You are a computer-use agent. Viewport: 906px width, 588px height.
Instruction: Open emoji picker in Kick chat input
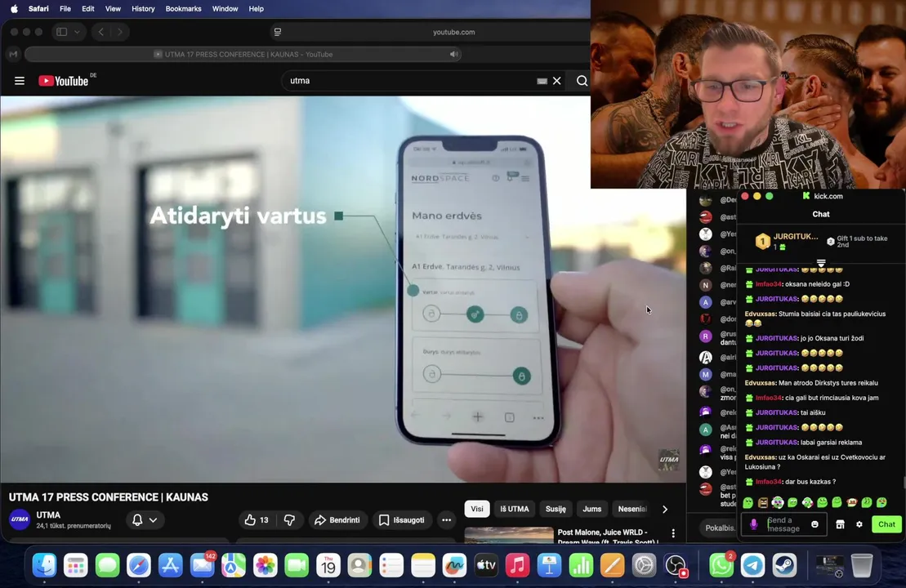(815, 524)
